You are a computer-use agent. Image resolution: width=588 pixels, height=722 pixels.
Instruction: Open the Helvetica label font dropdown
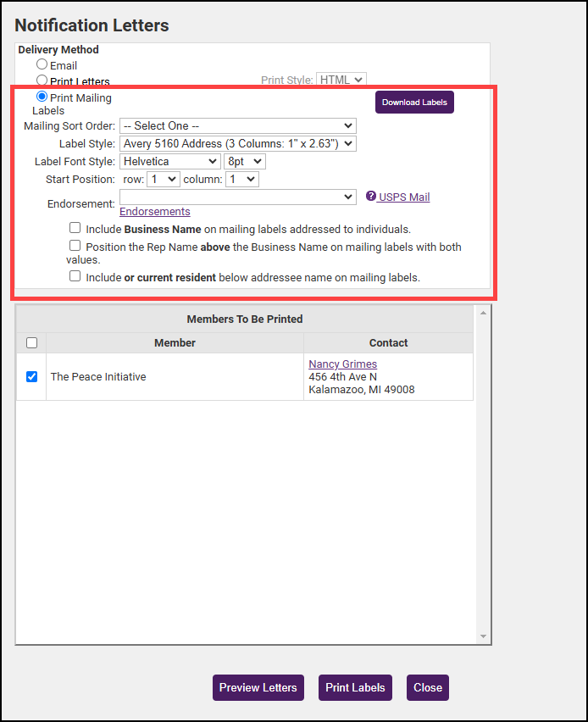(x=169, y=161)
